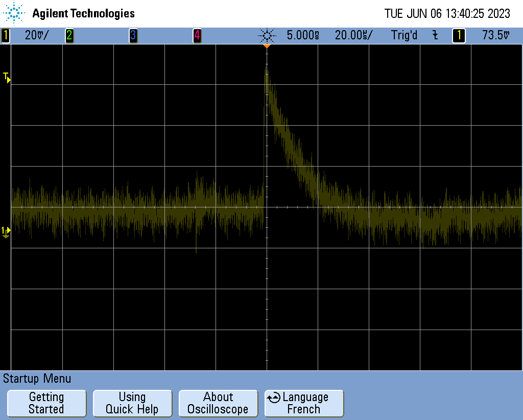This screenshot has width=523, height=420.
Task: Click the channel 1 ground reference marker
Action: [x=6, y=231]
